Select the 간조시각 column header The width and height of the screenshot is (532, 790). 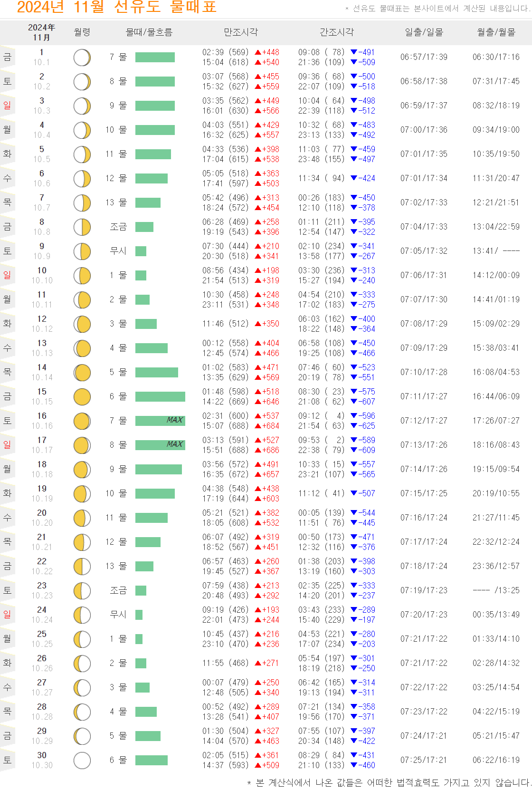pos(337,32)
